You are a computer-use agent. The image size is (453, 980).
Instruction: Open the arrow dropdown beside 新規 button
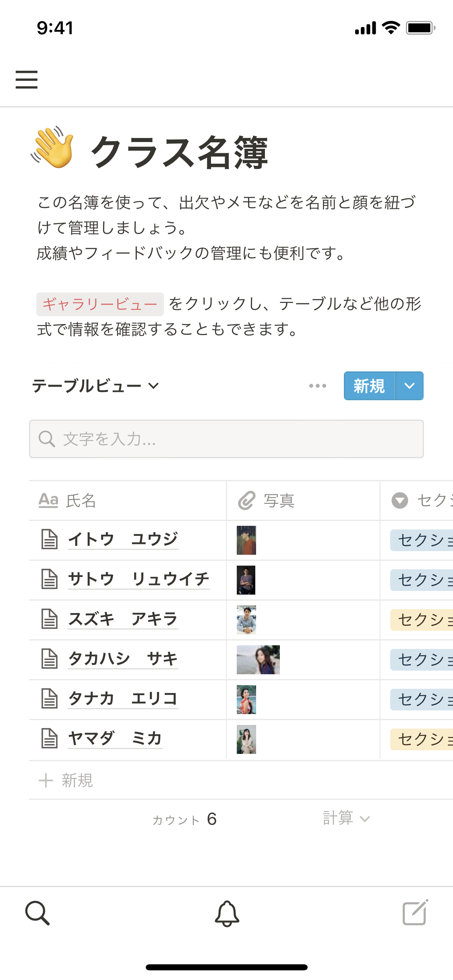point(410,386)
